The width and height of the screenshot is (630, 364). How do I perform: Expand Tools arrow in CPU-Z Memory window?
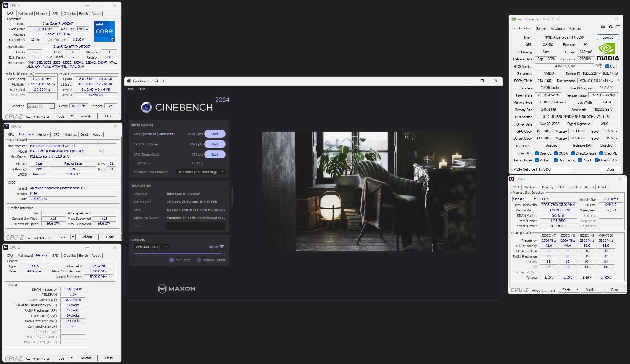(x=71, y=358)
